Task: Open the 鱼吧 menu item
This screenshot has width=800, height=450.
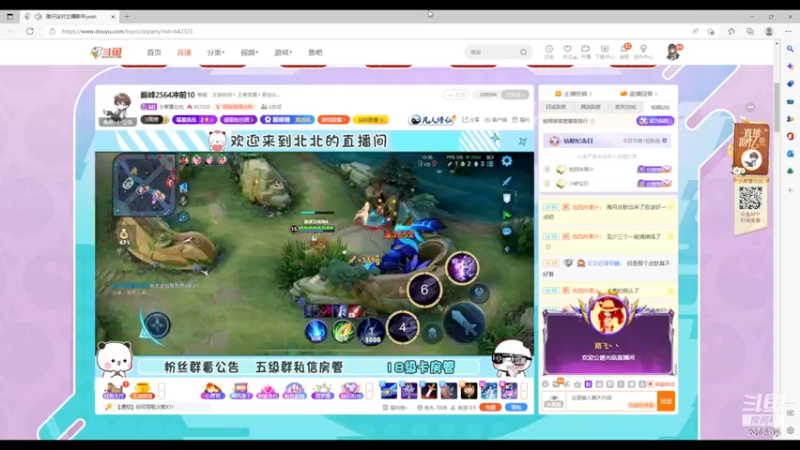Action: (x=315, y=53)
